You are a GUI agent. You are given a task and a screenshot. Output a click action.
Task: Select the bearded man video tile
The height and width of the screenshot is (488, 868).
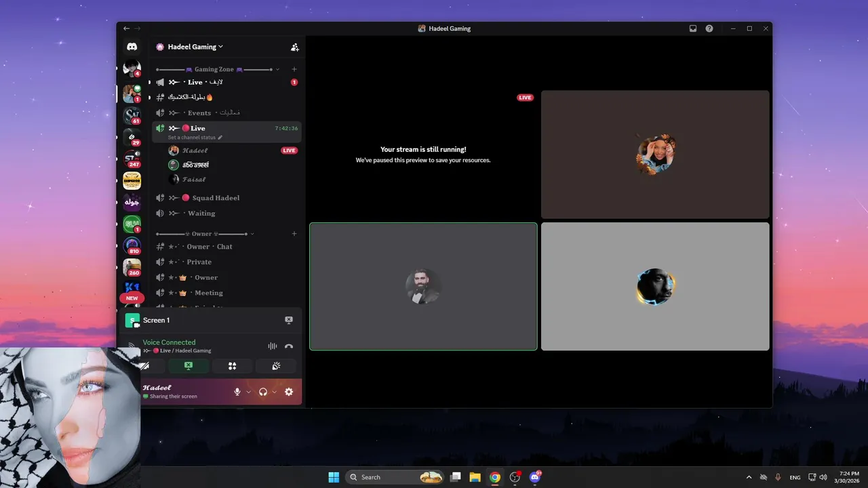(423, 287)
